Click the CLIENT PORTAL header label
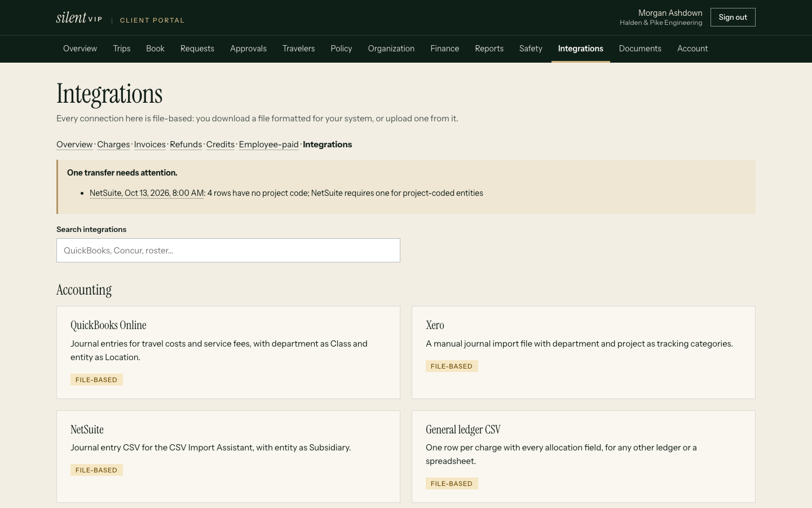Image resolution: width=812 pixels, height=508 pixels. tap(152, 20)
